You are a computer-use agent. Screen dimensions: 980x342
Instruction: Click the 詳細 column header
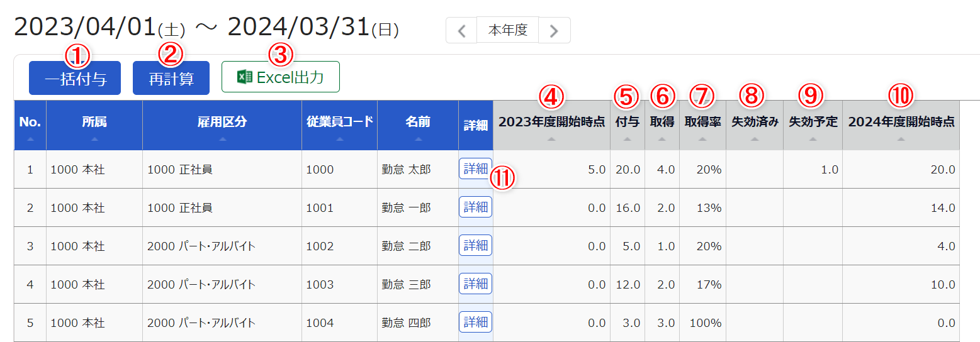(x=476, y=125)
